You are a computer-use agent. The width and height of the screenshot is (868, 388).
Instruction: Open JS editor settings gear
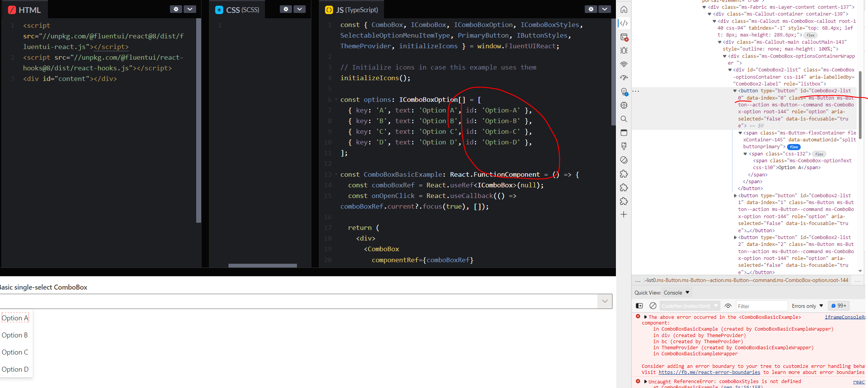click(591, 9)
